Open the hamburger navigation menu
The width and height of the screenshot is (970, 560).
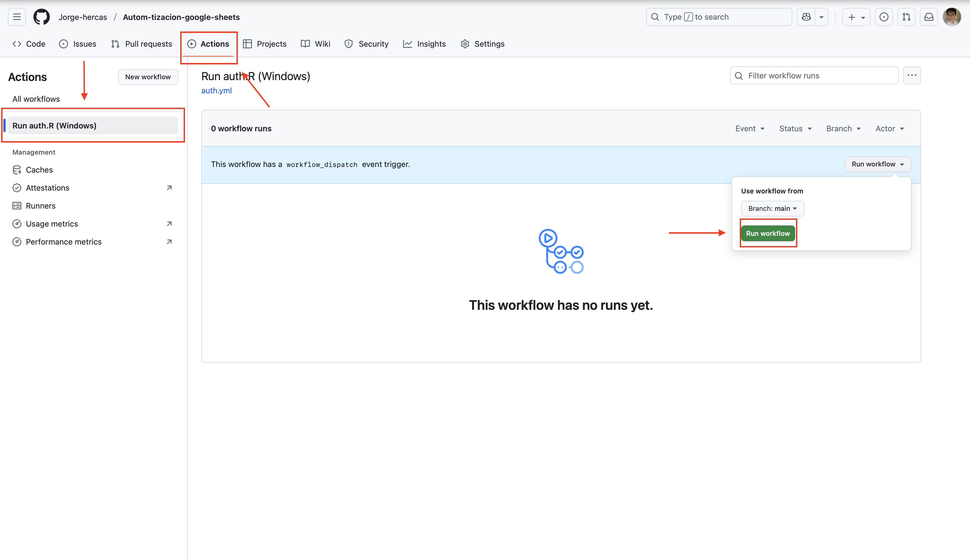point(17,17)
